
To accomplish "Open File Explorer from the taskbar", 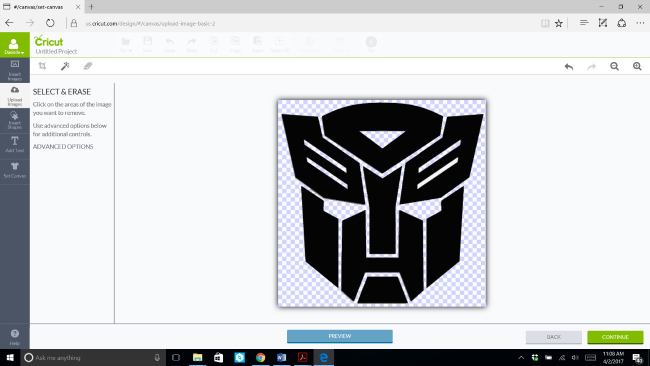I will click(x=197, y=357).
